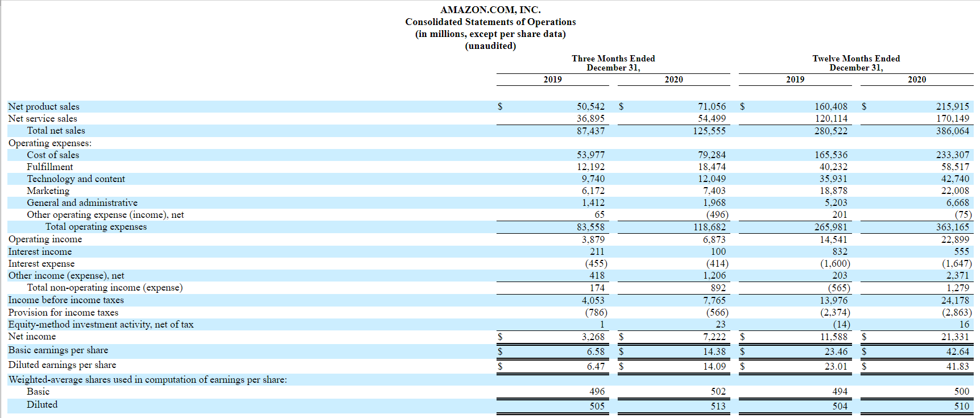The width and height of the screenshot is (980, 418).
Task: Click the 2019 header under Three Months Ended
Action: pyautogui.click(x=552, y=80)
